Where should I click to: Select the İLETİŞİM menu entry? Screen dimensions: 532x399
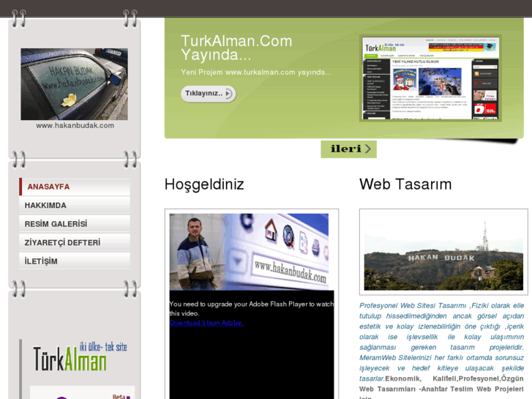pos(75,261)
